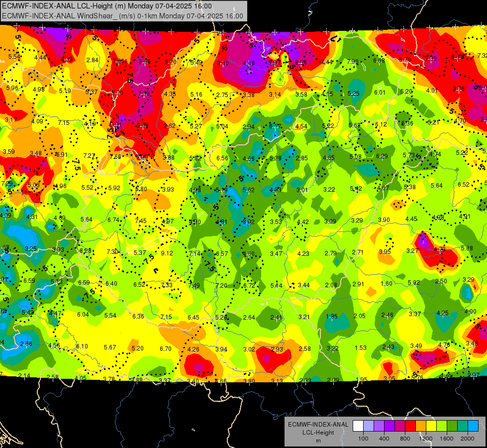Click the wind shear value 6.29
The height and width of the screenshot is (448, 487).
pyautogui.click(x=382, y=156)
